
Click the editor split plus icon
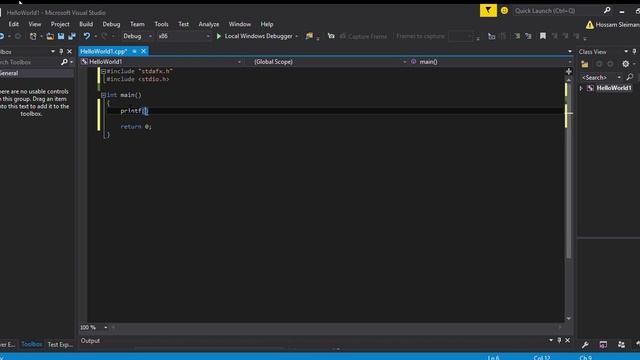pyautogui.click(x=569, y=71)
